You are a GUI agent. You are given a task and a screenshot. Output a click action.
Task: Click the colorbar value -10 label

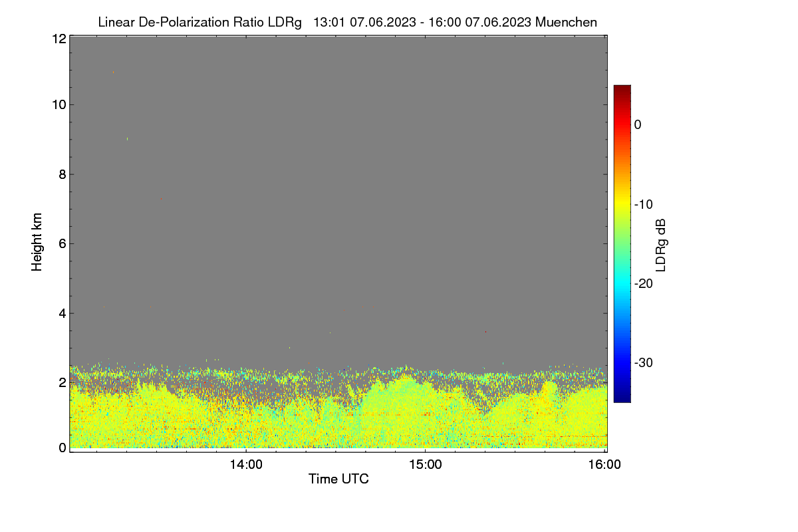(x=643, y=204)
